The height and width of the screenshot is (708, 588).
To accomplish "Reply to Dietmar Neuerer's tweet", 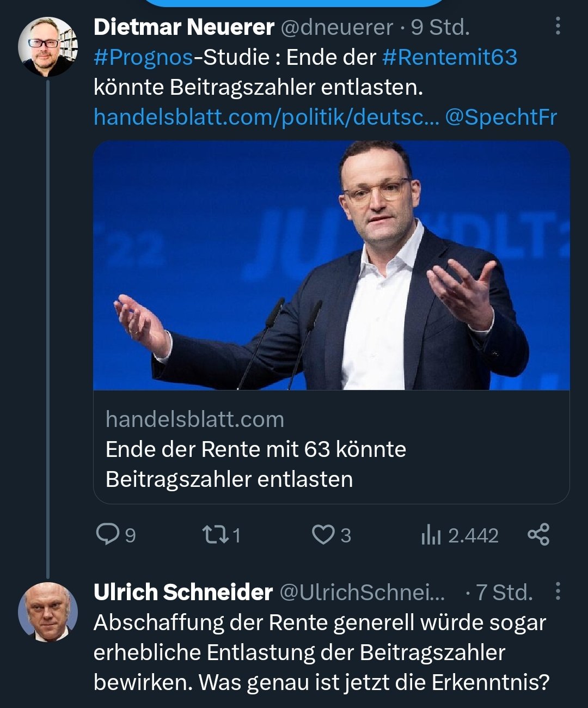I will coord(108,534).
